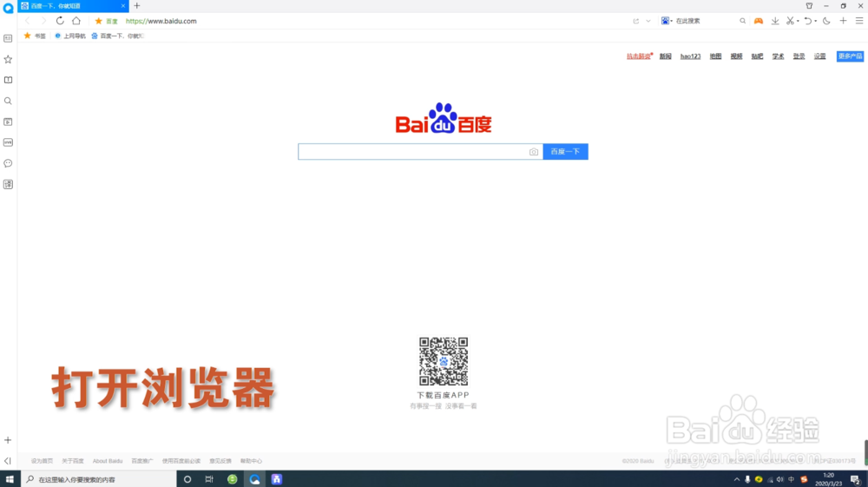Click the orange bookmark star beside the address
868x487 pixels.
point(99,21)
